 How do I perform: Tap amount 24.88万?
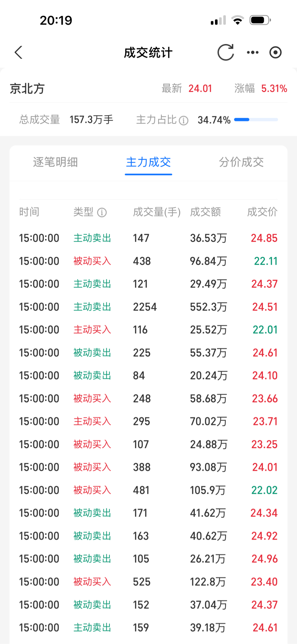208,444
